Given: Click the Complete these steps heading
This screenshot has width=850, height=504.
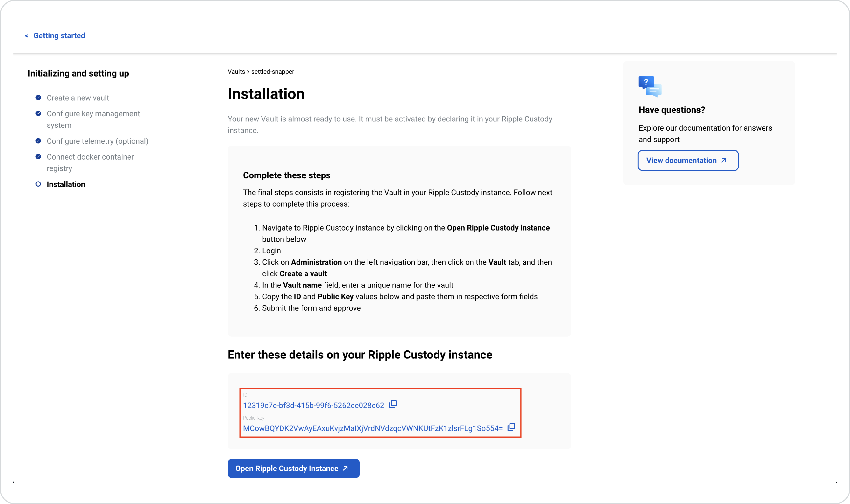Looking at the screenshot, I should 287,175.
